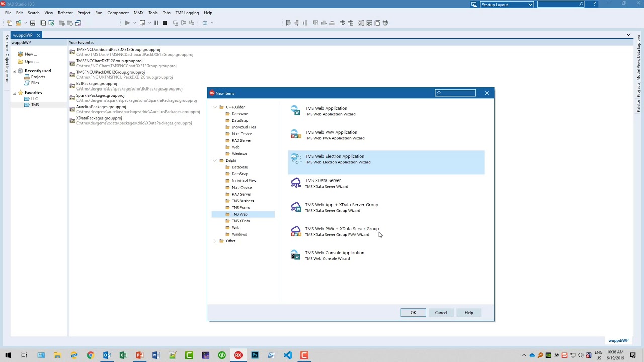Click the TMS Web Electron Application icon
Image resolution: width=644 pixels, height=362 pixels.
coord(296,159)
